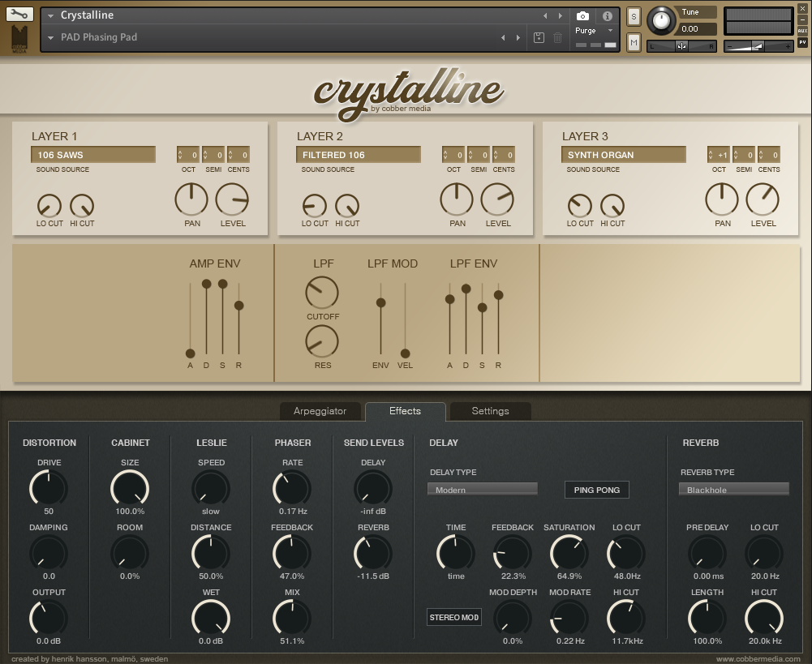812x664 pixels.
Task: Click the Send Levels Reverb knob
Action: point(373,553)
